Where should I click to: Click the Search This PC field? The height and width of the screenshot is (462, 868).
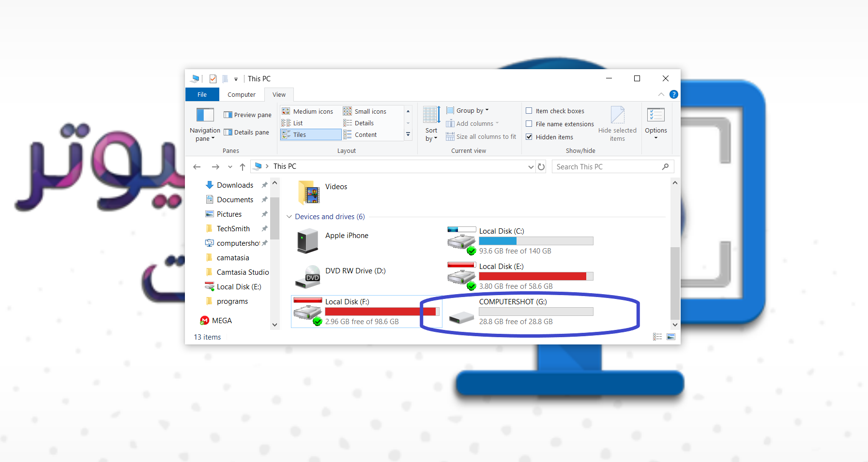(x=612, y=166)
